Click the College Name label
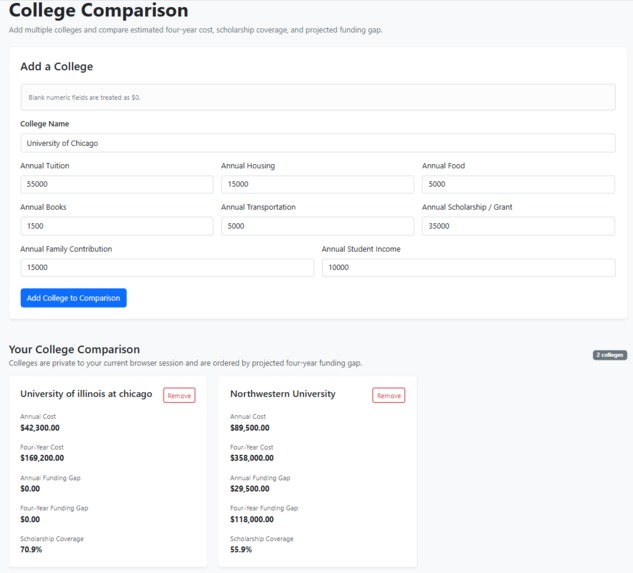 (44, 124)
